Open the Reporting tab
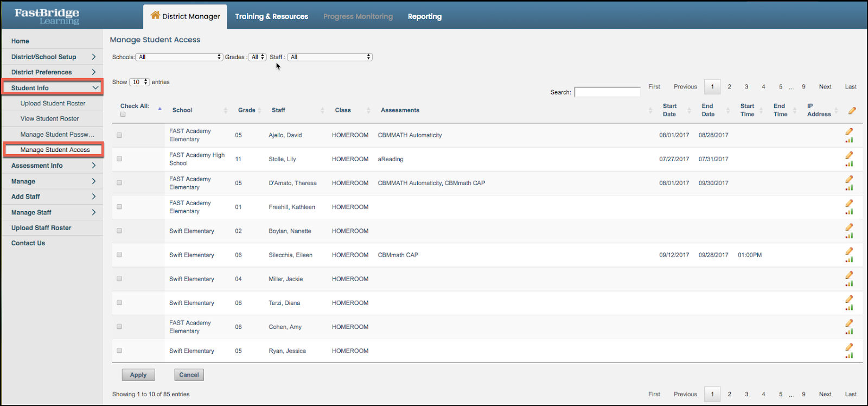Viewport: 868px width, 406px height. tap(425, 16)
